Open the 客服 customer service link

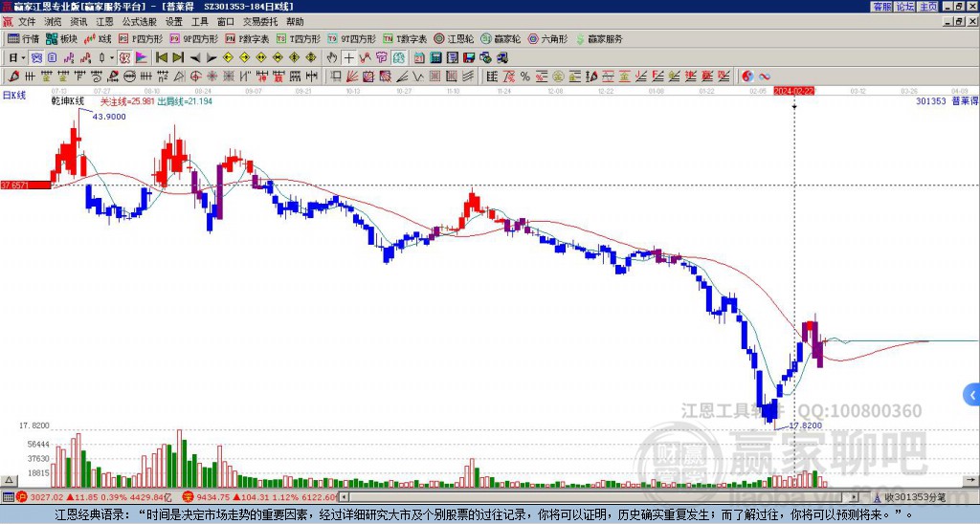(881, 7)
